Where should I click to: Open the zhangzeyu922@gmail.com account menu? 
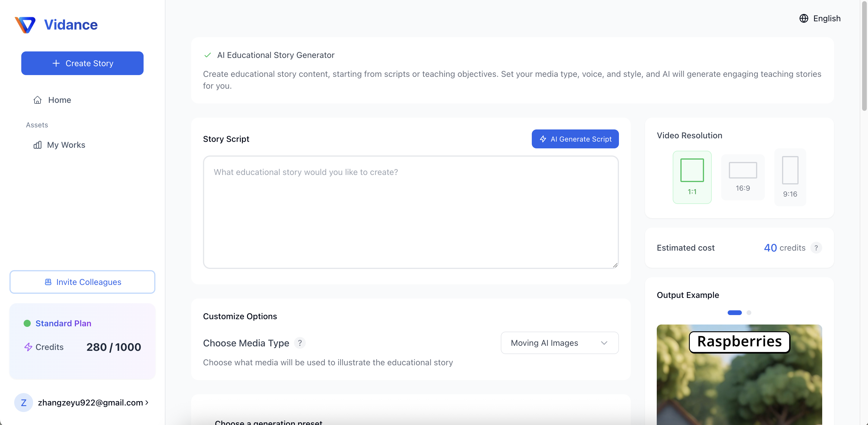[x=93, y=403]
